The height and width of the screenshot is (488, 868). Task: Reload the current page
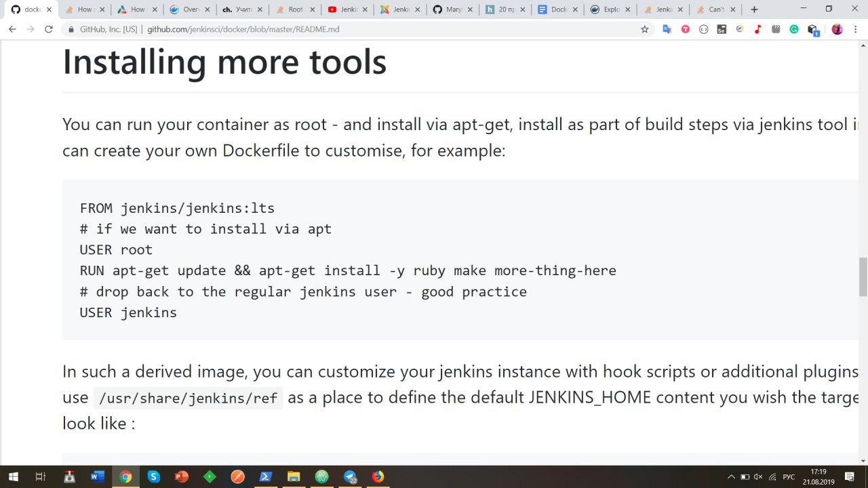48,29
